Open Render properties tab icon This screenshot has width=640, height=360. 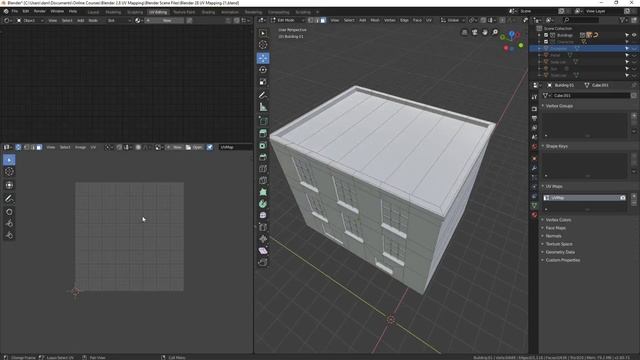click(x=534, y=109)
